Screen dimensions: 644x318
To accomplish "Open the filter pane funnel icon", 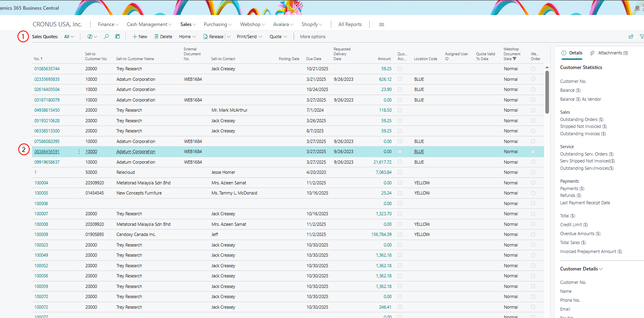I will pyautogui.click(x=642, y=37).
